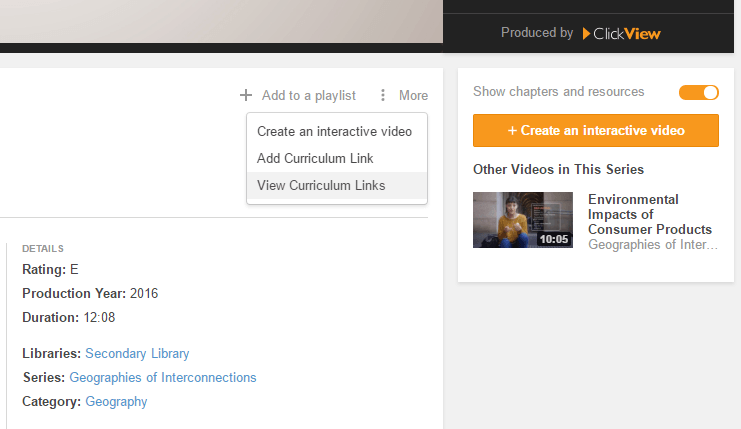Open the Environmental Impacts video thumbnail

click(x=522, y=220)
